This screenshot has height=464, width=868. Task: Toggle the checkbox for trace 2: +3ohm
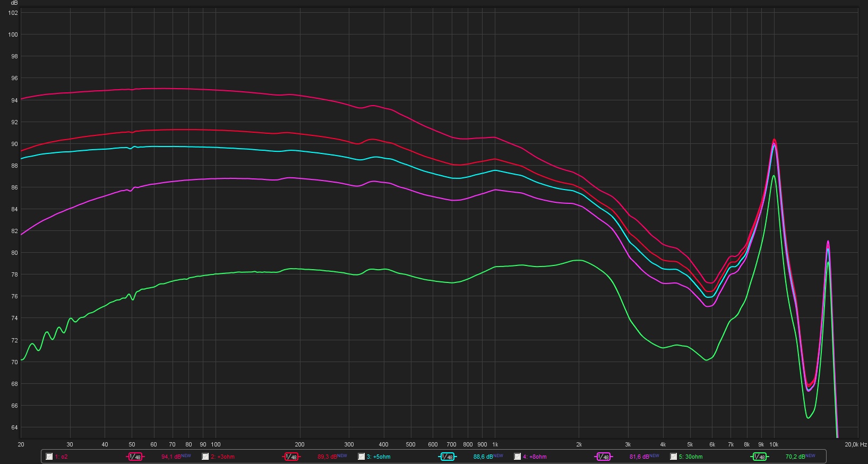coord(205,457)
